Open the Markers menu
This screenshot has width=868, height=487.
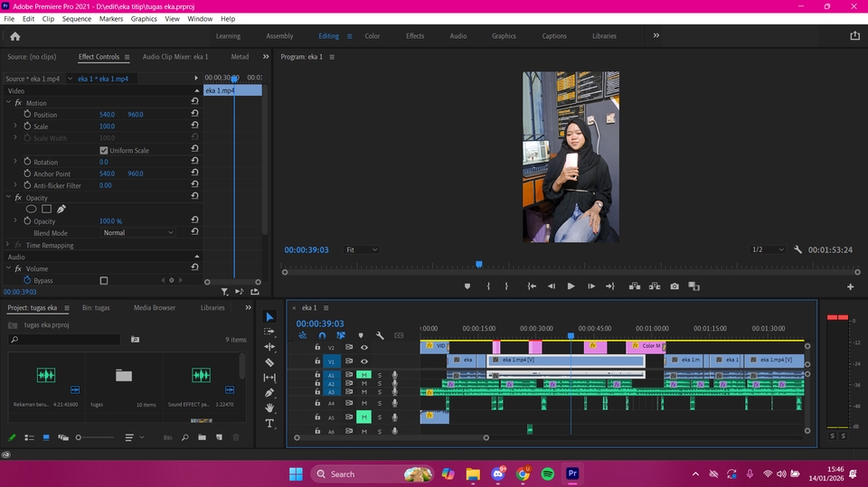[x=110, y=19]
